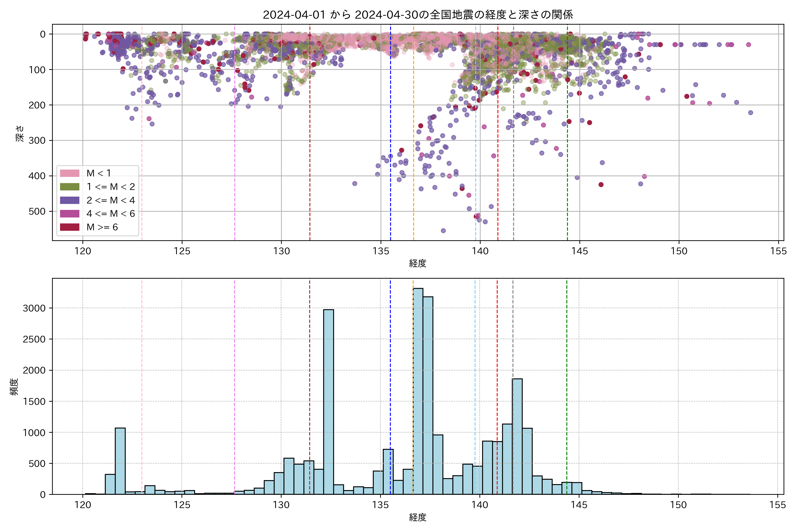This screenshot has width=798, height=532.
Task: Click the purple 2 <= M < 4 swatch
Action: (x=70, y=200)
